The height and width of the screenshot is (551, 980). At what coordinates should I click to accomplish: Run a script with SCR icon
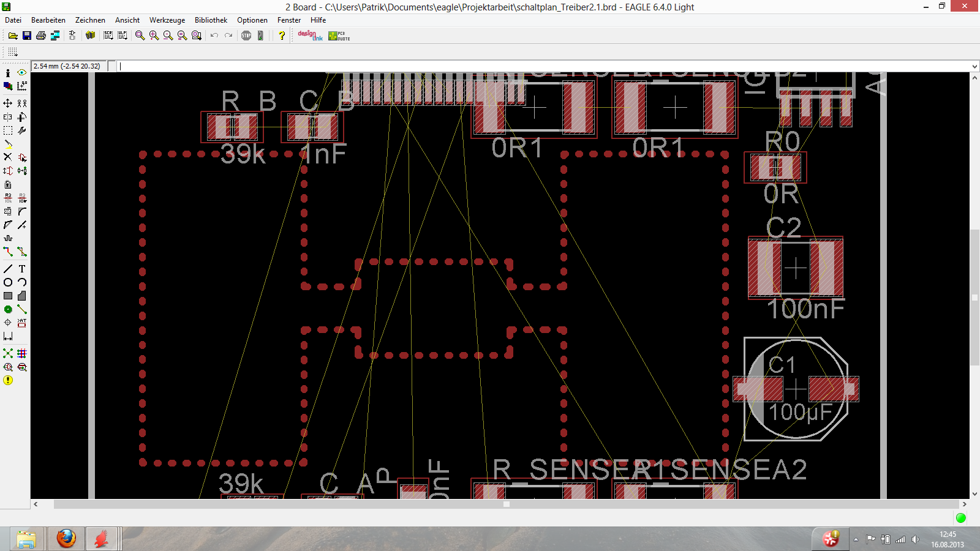108,36
